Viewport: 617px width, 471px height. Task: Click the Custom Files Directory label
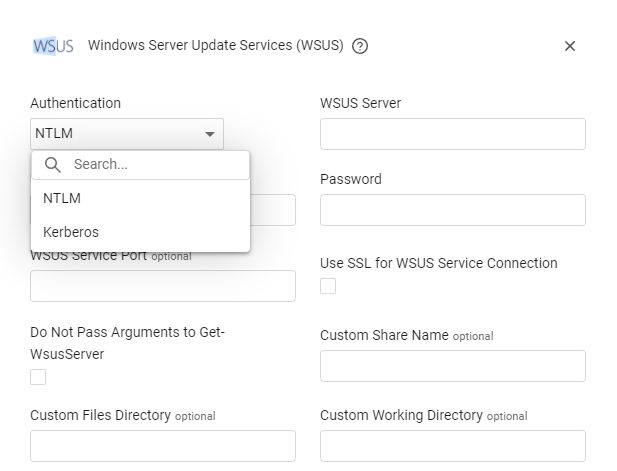(100, 416)
